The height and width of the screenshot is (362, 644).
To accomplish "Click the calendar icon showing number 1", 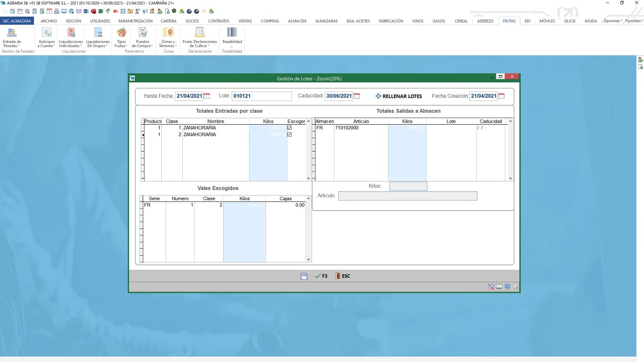I will click(x=49, y=11).
